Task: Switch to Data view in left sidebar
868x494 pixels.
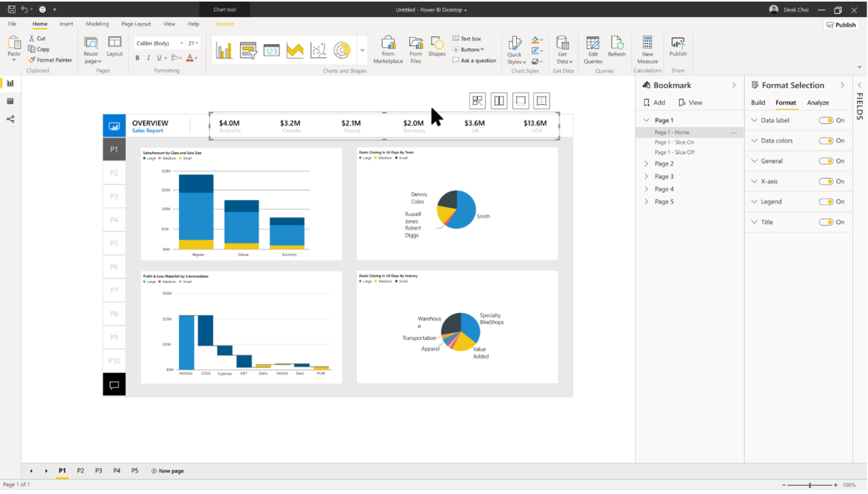Action: 10,101
